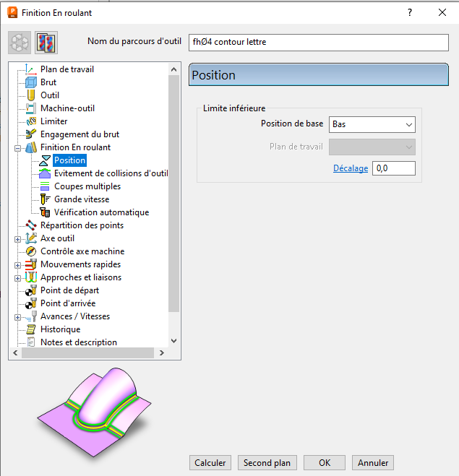
Task: Expand the Approches et liaisons node
Action: pyautogui.click(x=17, y=278)
